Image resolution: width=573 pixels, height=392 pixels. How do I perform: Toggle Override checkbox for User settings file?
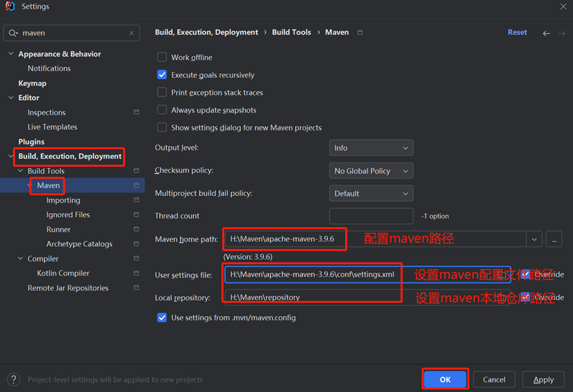point(525,274)
